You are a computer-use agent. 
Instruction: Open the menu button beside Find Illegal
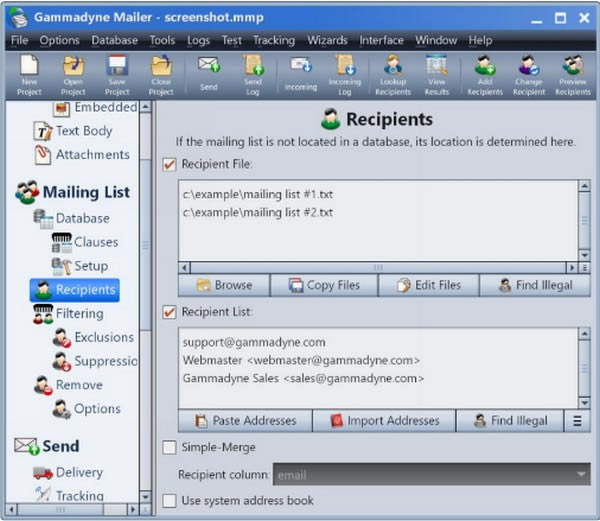[577, 421]
